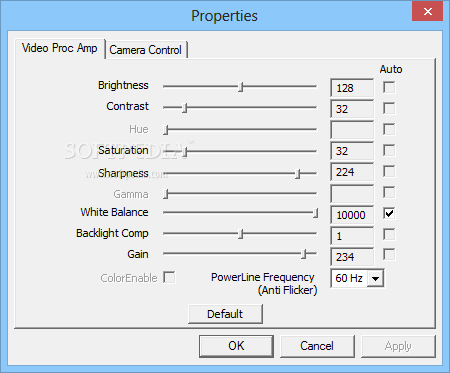Check the Saturation Auto box

click(389, 150)
